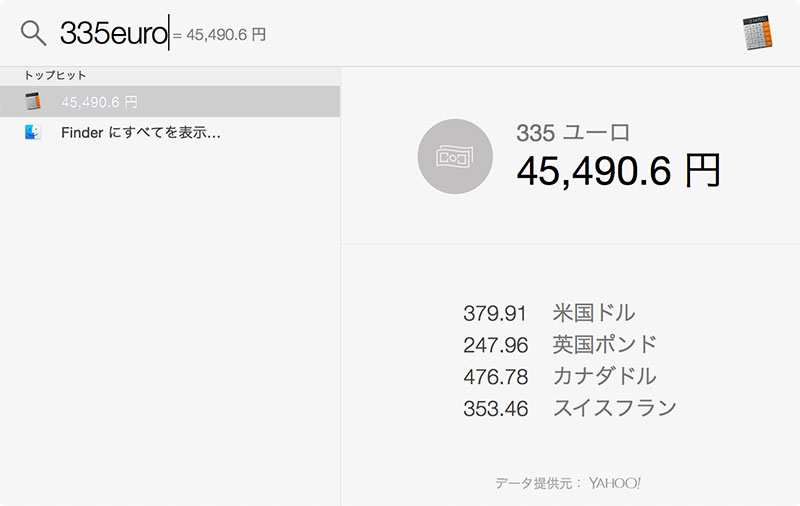Click the 米国ドル currency name

click(x=594, y=313)
